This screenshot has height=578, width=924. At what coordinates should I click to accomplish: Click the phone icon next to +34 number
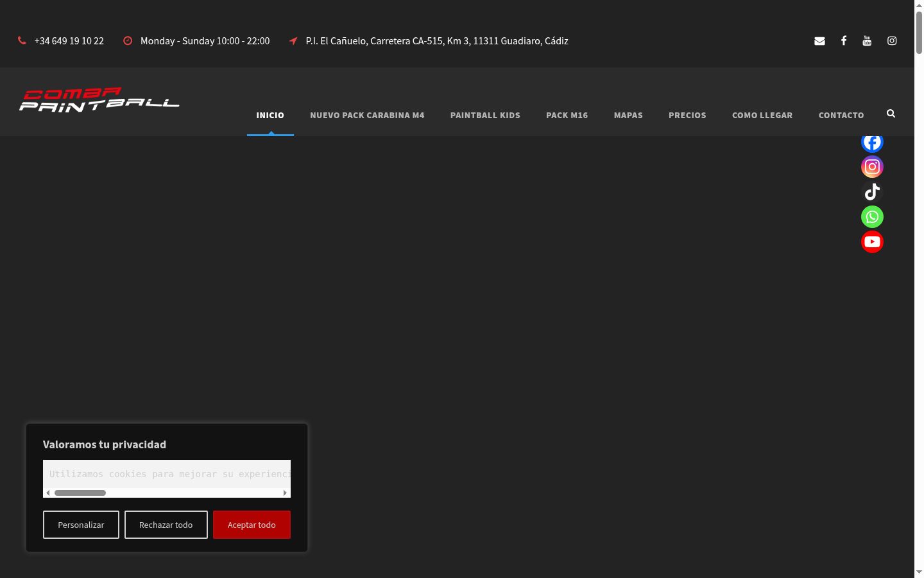pyautogui.click(x=22, y=40)
